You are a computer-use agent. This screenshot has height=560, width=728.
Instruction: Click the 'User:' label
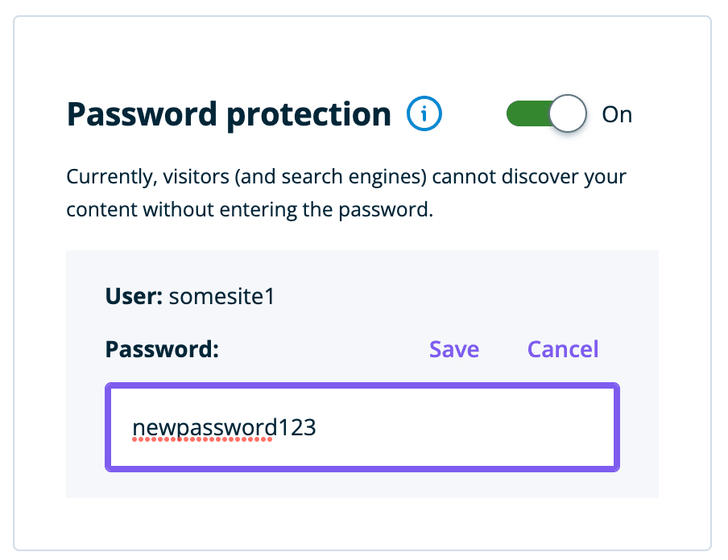coord(134,296)
